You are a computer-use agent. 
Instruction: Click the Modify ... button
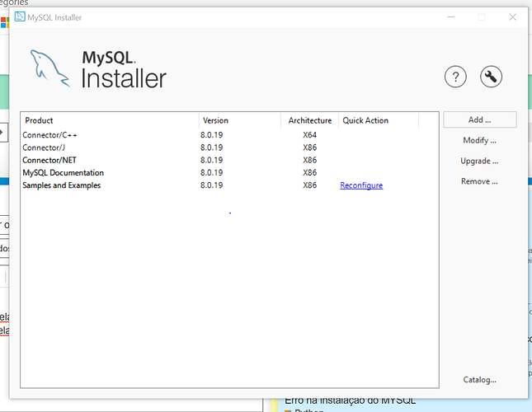tap(480, 140)
